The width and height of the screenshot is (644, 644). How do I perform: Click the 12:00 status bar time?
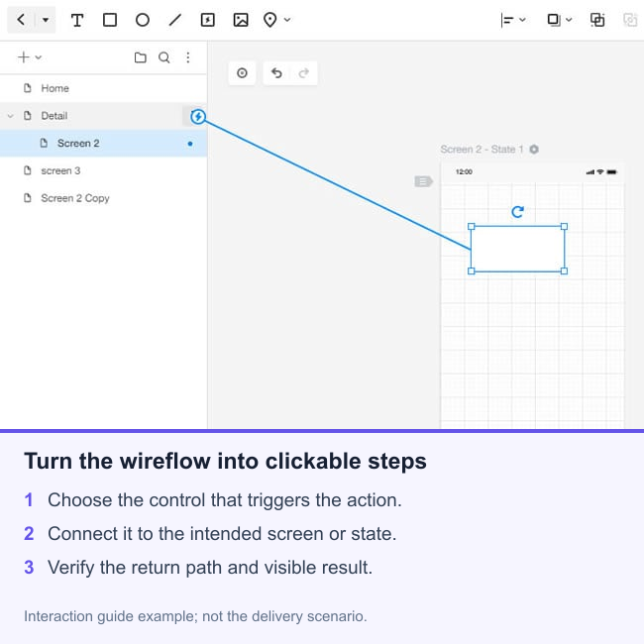click(464, 171)
